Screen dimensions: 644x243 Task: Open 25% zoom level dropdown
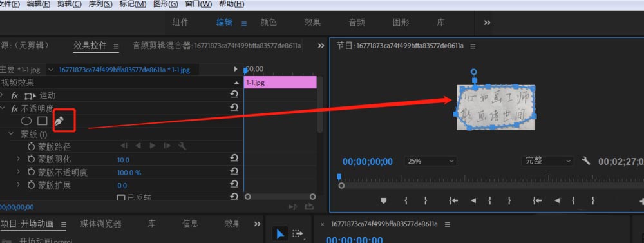[x=430, y=161]
